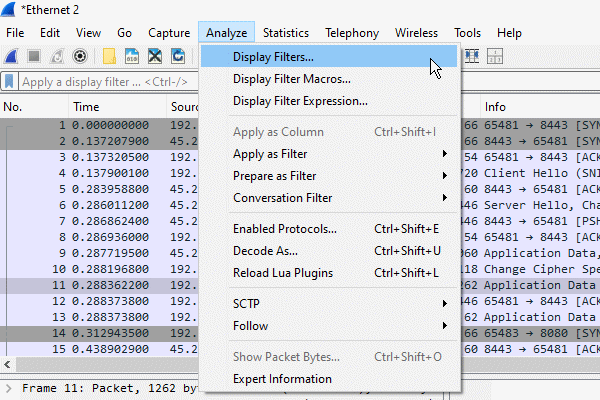Sort by the Time column header
The image size is (600, 400).
[x=118, y=107]
